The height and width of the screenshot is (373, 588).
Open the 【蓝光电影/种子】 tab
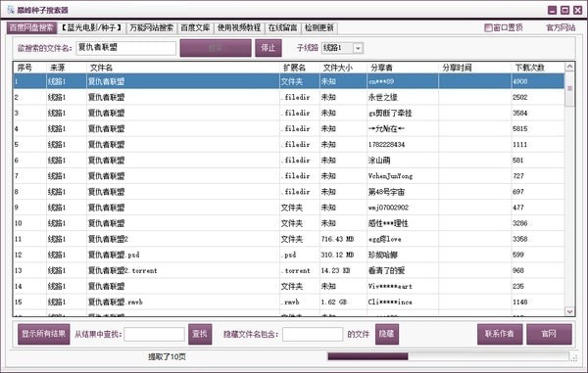(x=91, y=27)
